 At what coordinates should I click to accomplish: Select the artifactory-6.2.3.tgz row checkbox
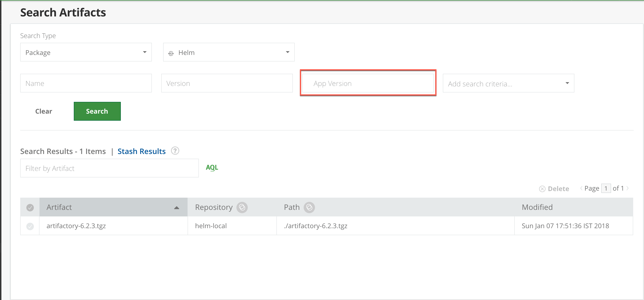(x=30, y=226)
